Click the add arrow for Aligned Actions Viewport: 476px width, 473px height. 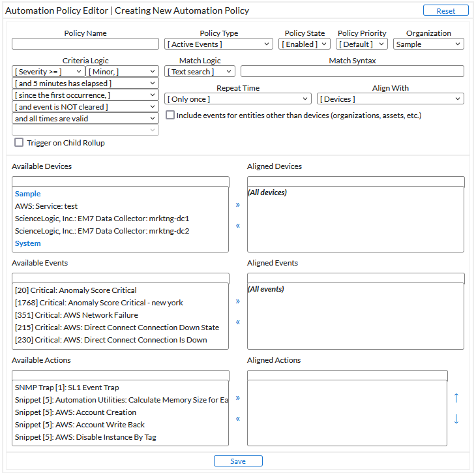click(x=237, y=397)
